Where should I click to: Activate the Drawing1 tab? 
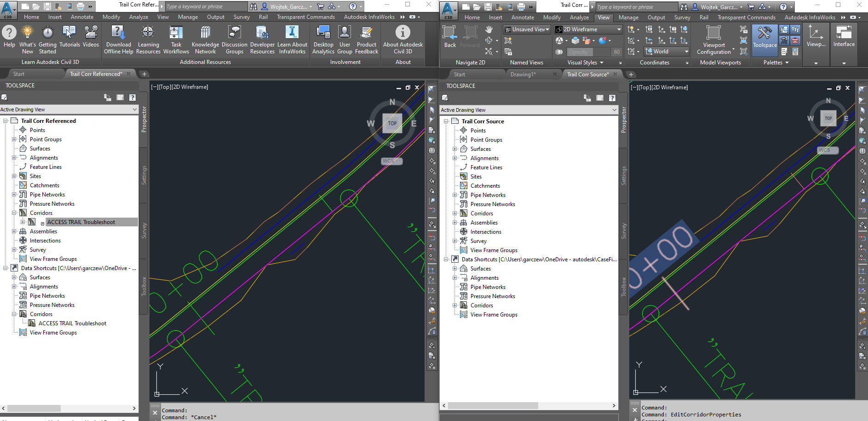tap(523, 74)
